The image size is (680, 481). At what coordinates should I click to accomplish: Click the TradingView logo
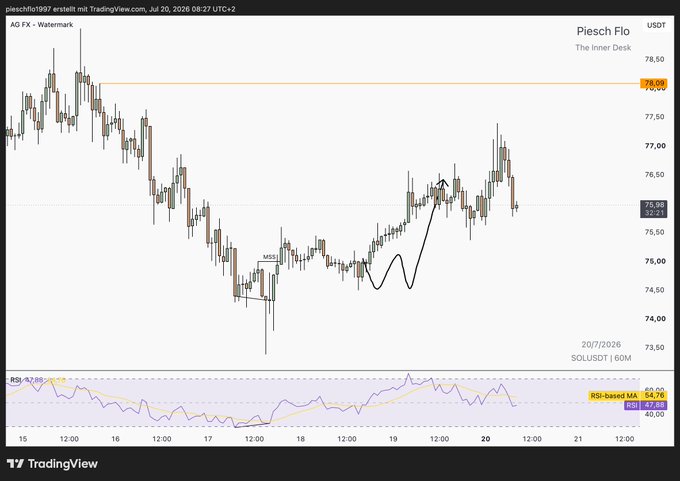point(52,464)
